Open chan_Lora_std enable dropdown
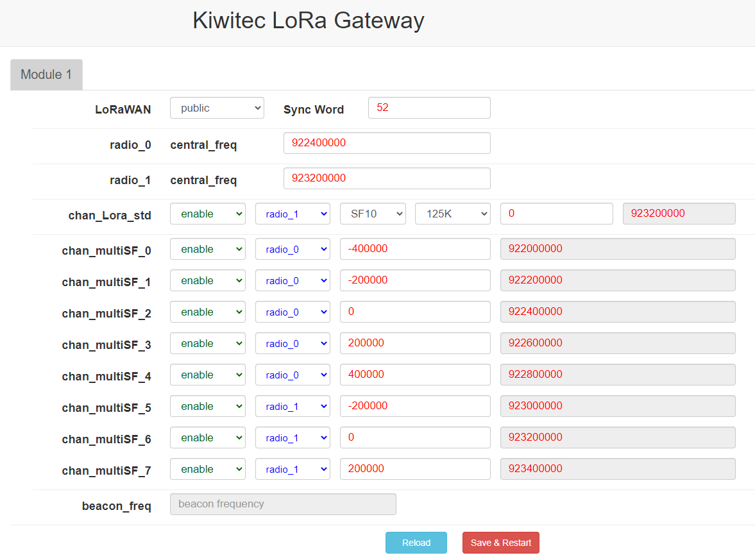755x560 pixels. point(208,214)
